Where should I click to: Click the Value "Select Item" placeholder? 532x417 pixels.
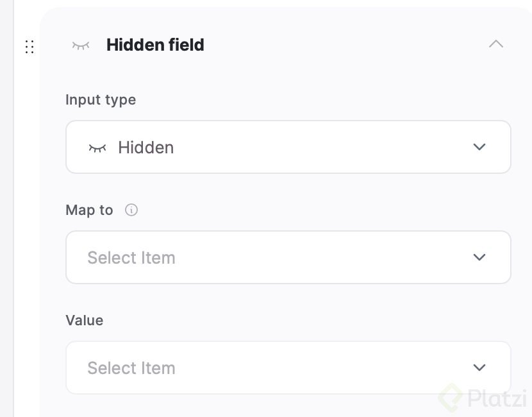131,368
